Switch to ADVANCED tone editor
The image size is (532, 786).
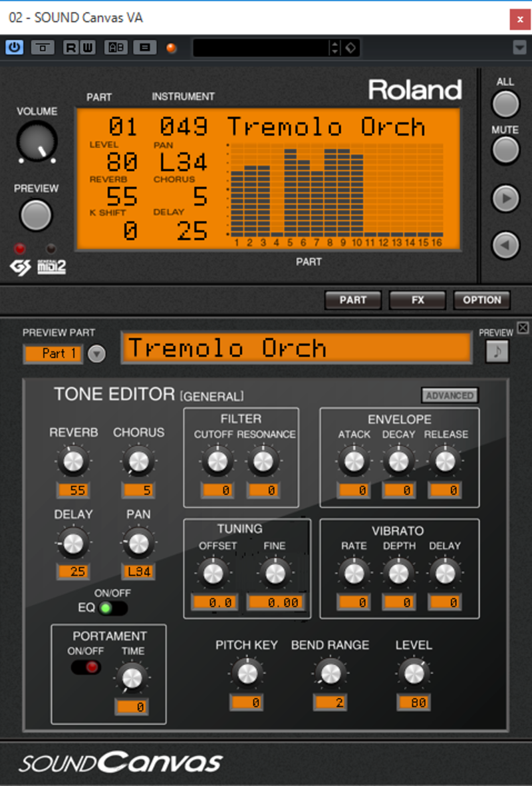click(450, 395)
